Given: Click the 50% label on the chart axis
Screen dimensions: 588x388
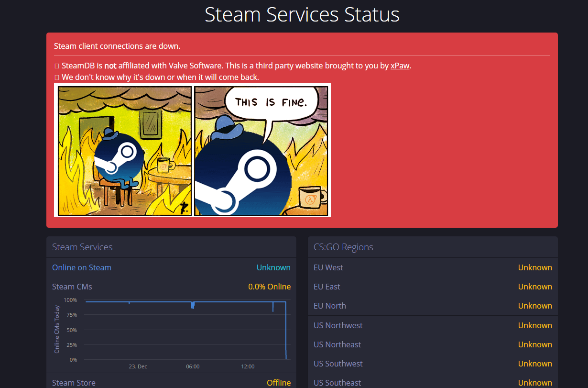Looking at the screenshot, I should coord(72,330).
